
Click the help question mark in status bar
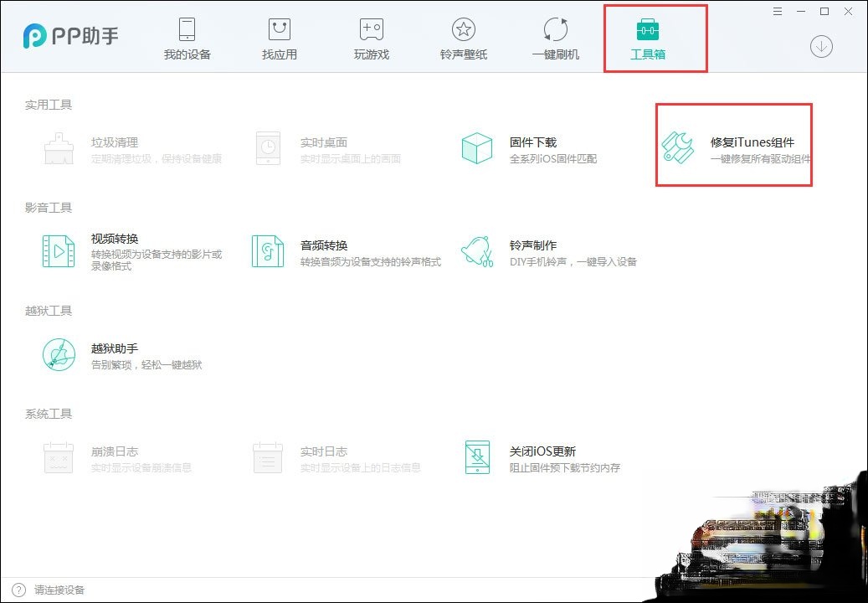pyautogui.click(x=19, y=589)
